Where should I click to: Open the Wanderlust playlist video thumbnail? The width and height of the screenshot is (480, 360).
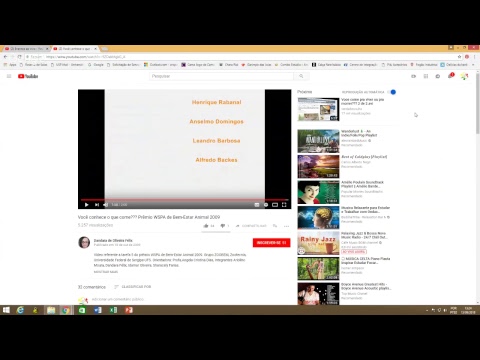[x=318, y=141]
